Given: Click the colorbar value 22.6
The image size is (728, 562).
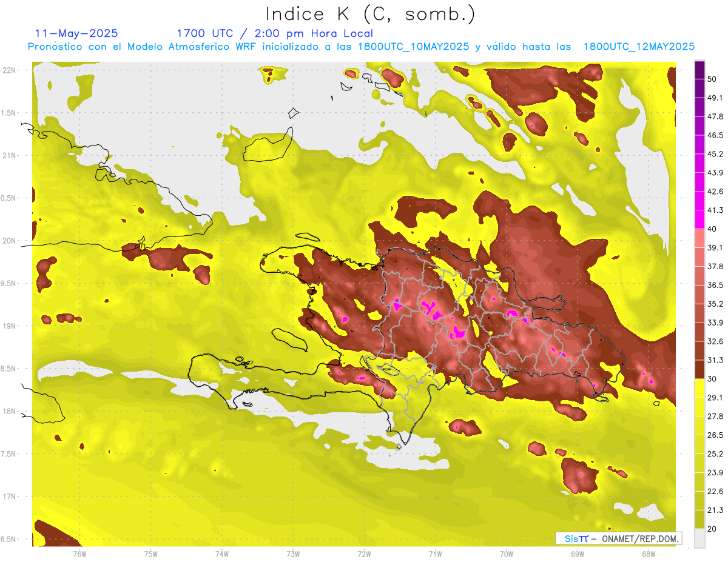Looking at the screenshot, I should point(715,492).
